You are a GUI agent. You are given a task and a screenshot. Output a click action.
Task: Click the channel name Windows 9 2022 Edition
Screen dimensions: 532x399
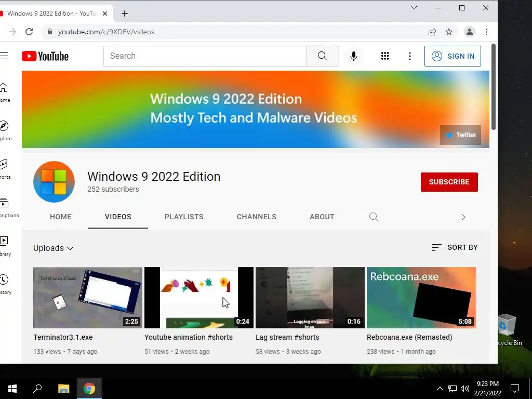[x=154, y=177]
